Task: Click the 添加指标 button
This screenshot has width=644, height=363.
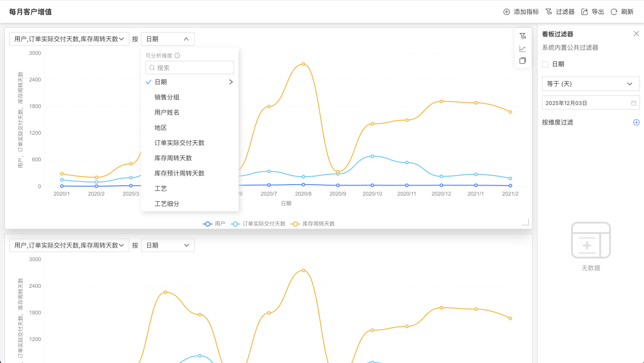Action: (521, 12)
